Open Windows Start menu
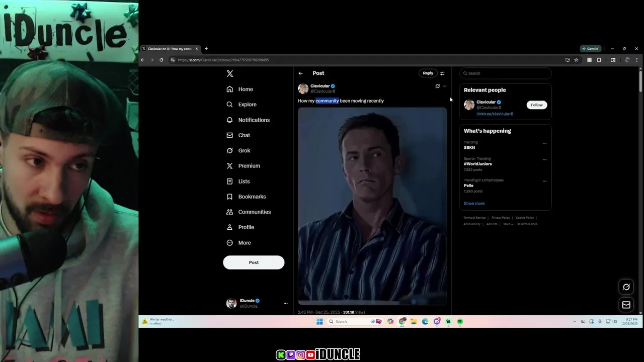 coord(319,322)
